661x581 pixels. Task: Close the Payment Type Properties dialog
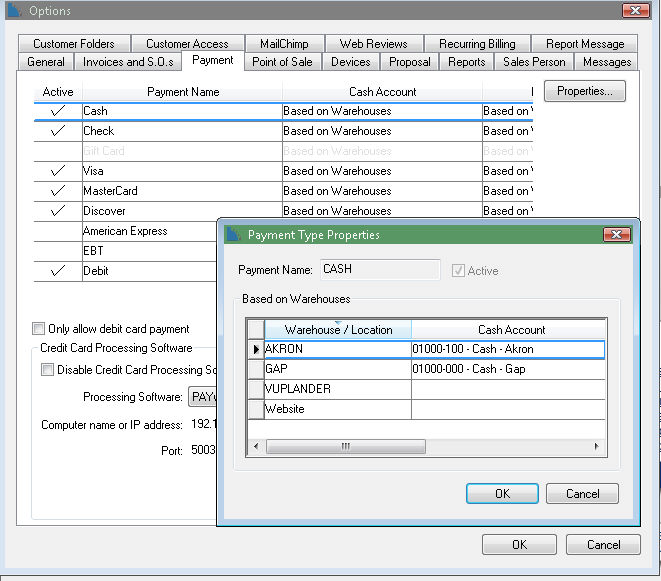pyautogui.click(x=616, y=234)
